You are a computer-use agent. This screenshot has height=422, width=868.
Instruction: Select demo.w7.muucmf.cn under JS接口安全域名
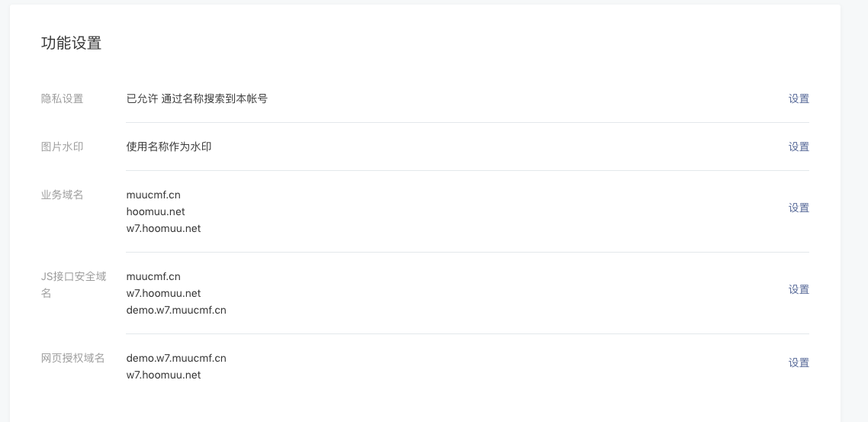tap(176, 310)
